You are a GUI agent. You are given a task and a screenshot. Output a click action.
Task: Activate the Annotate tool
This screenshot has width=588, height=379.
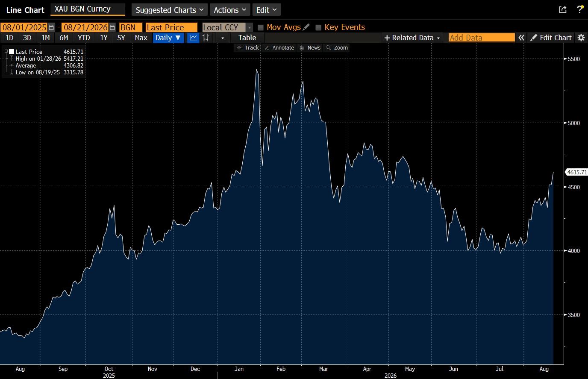tap(279, 48)
